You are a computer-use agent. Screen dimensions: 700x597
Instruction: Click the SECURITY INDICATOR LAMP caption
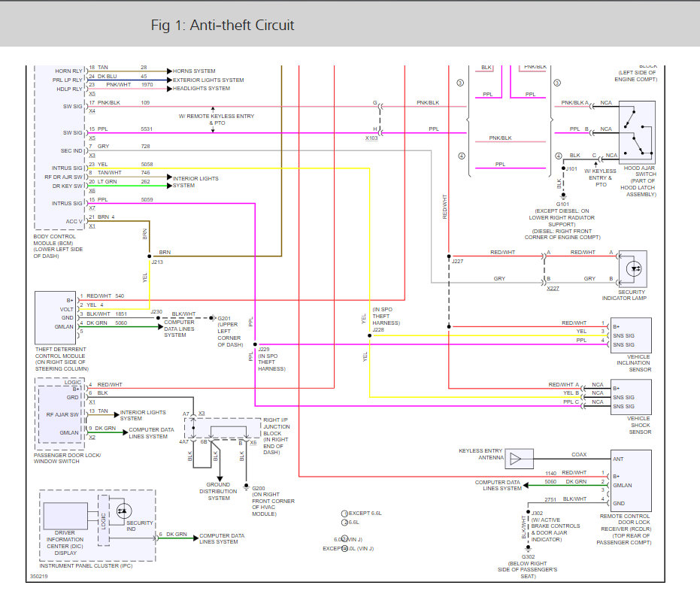(624, 295)
